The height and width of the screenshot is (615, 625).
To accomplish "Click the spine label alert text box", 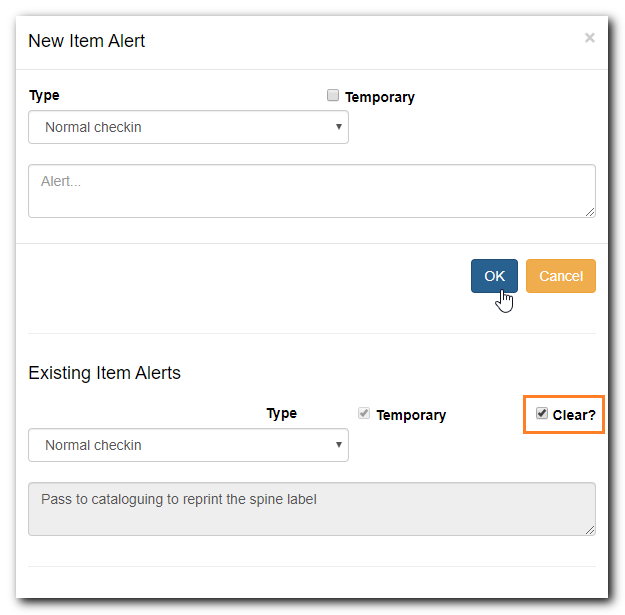I will (x=312, y=509).
